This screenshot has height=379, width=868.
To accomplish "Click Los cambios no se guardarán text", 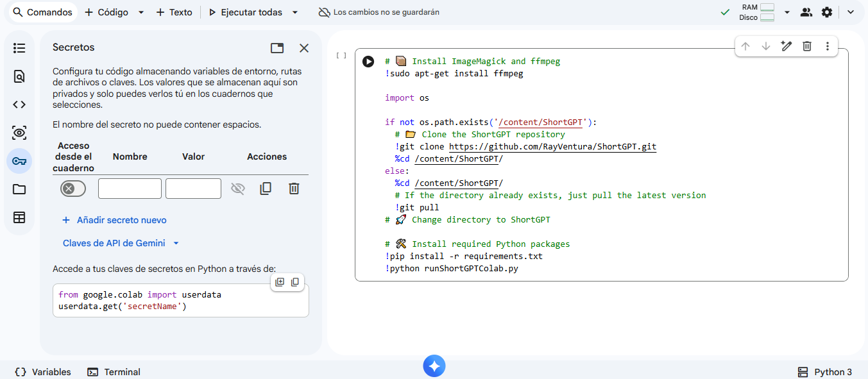I will (x=387, y=12).
